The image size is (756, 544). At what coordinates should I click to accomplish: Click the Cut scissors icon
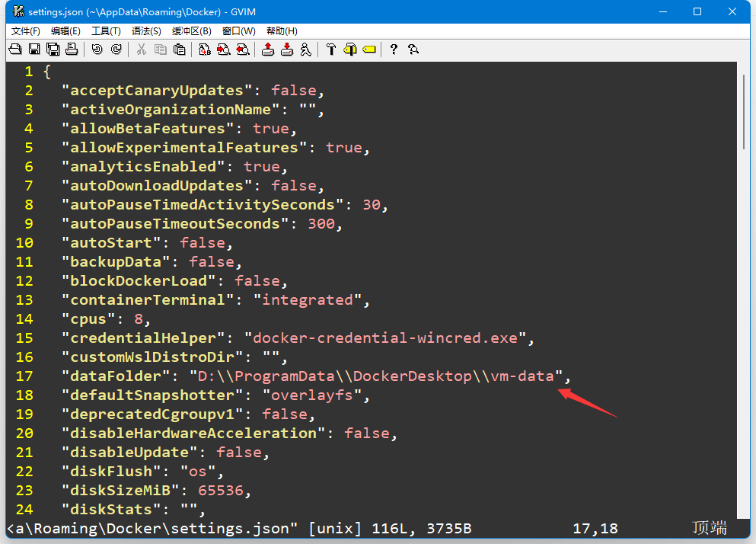(142, 50)
